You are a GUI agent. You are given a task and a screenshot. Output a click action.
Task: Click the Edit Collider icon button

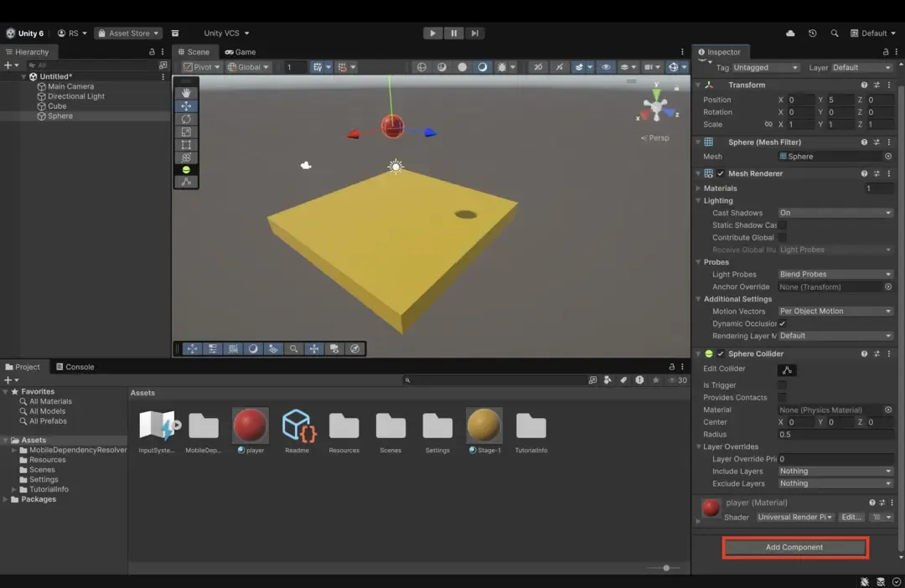coord(786,369)
